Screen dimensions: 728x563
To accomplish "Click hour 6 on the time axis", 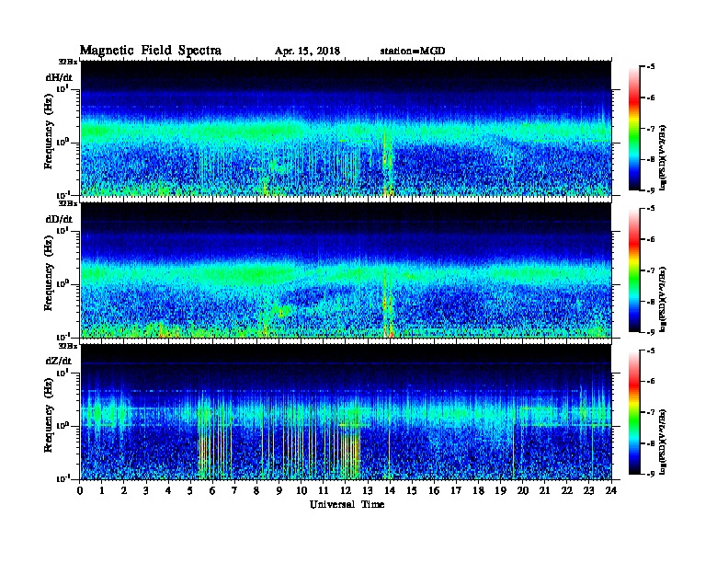I will (212, 490).
